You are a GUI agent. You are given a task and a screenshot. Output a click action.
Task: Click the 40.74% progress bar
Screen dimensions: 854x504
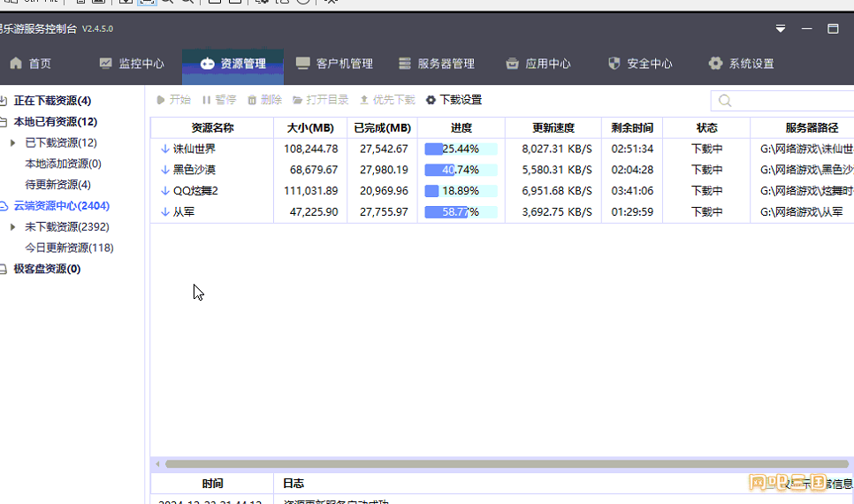click(461, 170)
